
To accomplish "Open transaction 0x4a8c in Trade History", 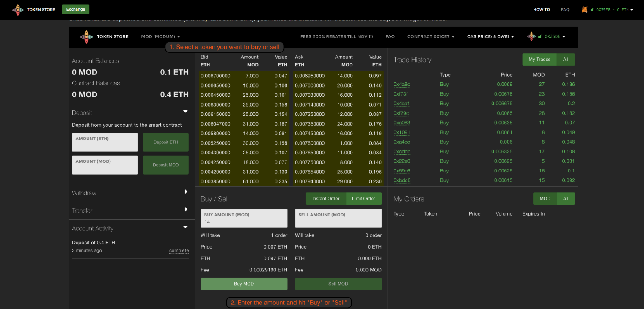I will tap(402, 84).
